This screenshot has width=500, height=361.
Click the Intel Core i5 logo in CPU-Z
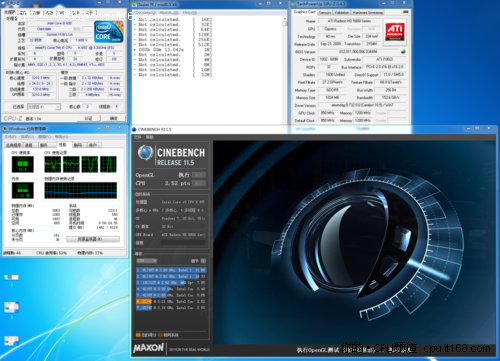[108, 32]
